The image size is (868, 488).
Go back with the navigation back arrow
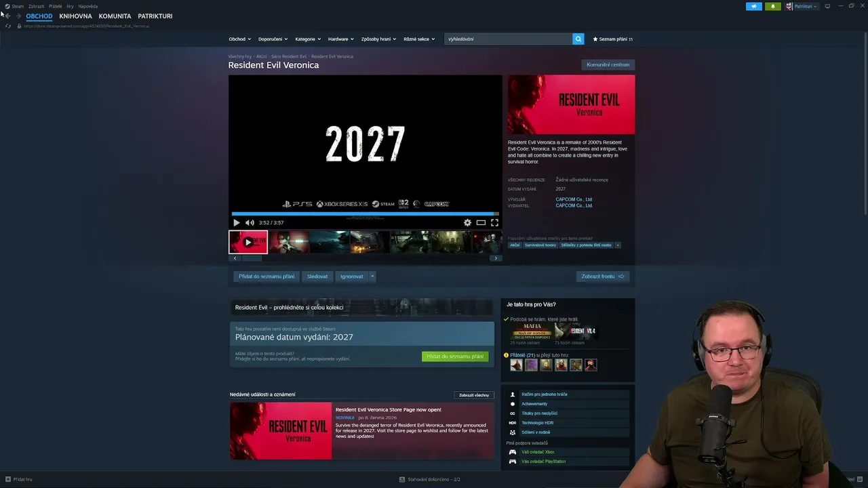[7, 16]
